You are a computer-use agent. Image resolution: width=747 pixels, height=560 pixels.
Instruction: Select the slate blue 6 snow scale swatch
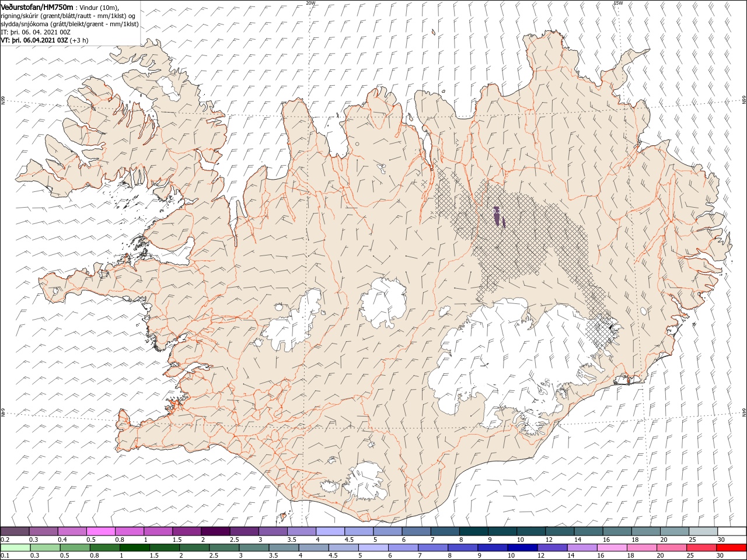[416, 531]
